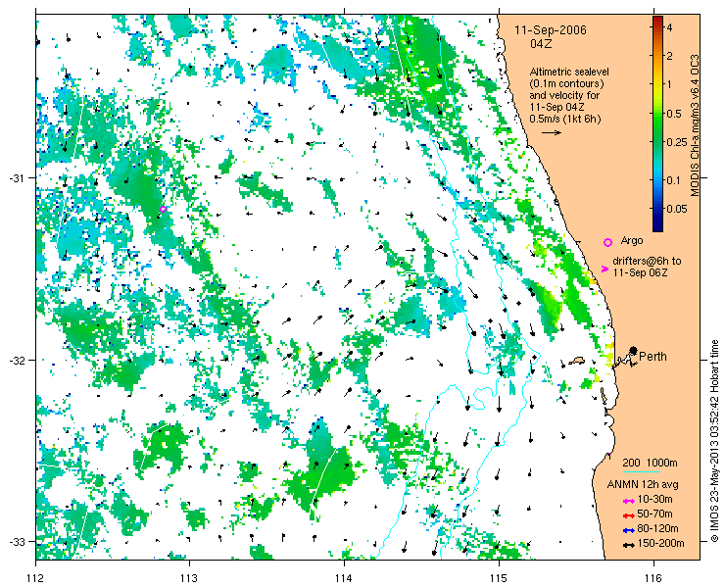The image size is (725, 588).
Task: Click the IMOS copyright timestamp text
Action: pos(715,441)
